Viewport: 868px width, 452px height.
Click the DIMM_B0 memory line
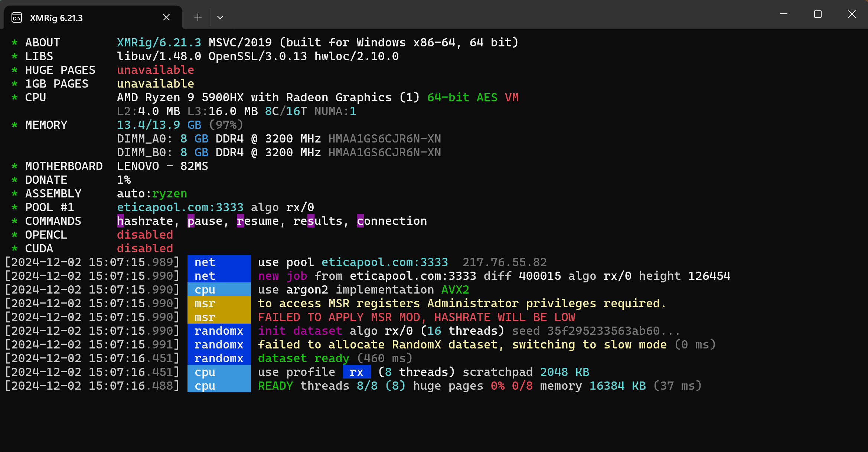279,153
